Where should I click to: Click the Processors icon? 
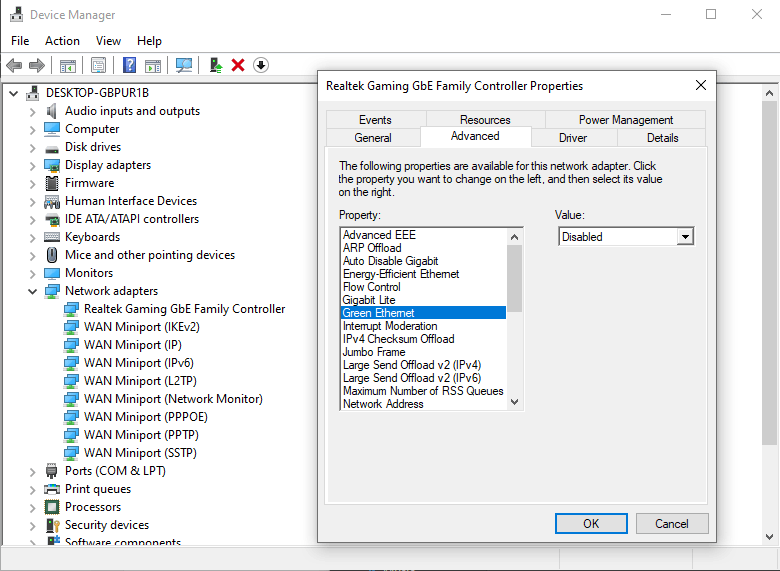pos(52,507)
